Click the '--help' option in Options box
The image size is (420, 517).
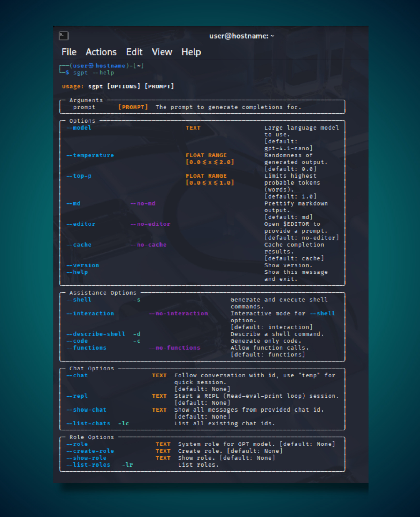click(77, 272)
